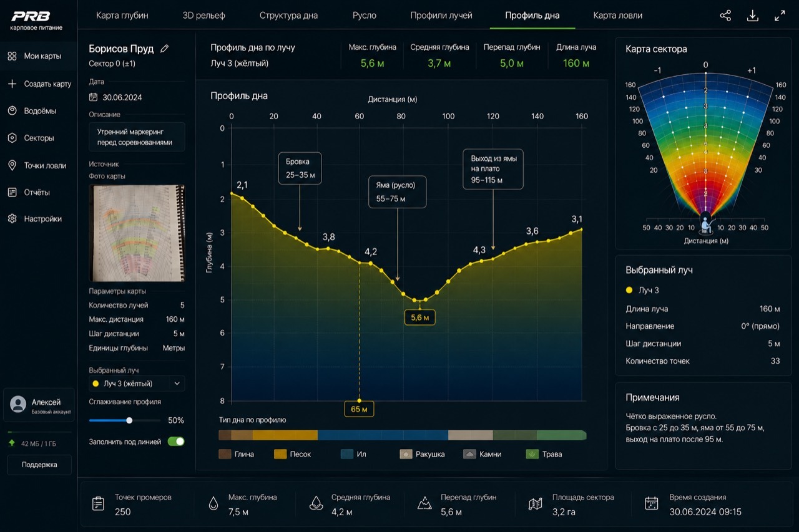Screen dimensions: 799x532
Task: Switch to the 3D рельеф tab
Action: point(204,16)
